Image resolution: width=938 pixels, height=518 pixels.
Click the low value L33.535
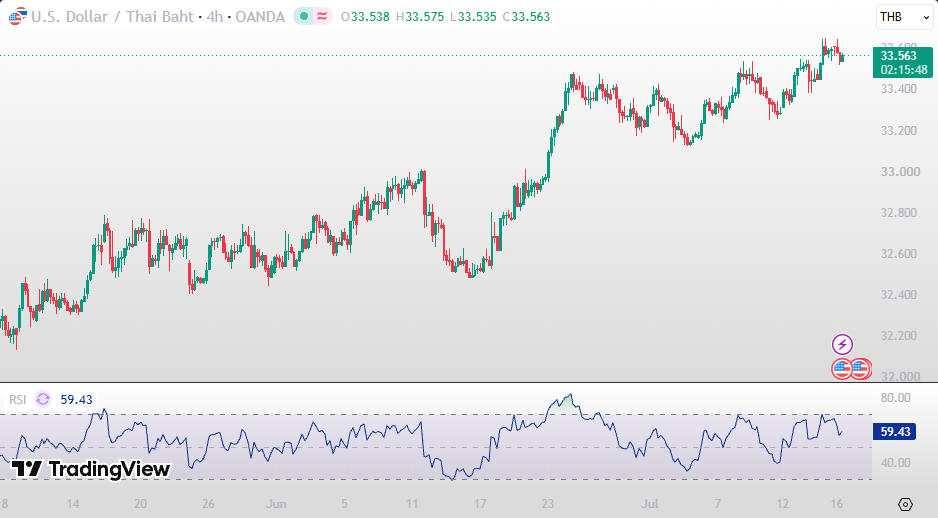473,17
